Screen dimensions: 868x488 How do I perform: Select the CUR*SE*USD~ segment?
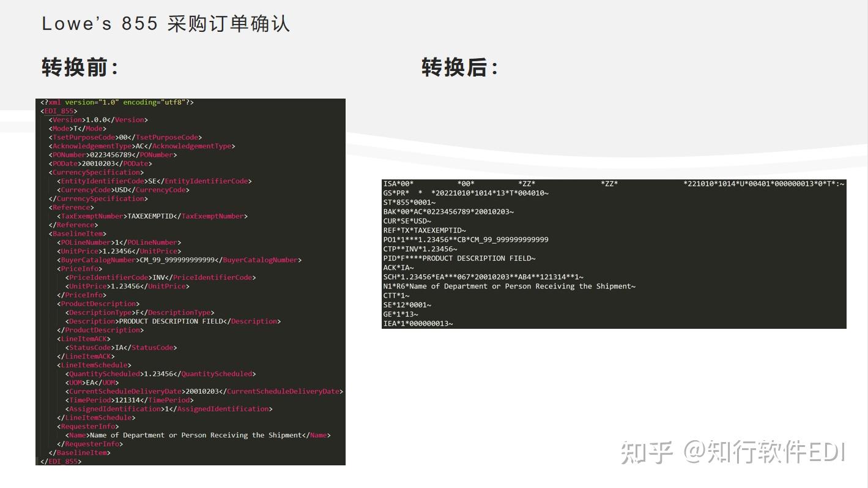tap(407, 221)
